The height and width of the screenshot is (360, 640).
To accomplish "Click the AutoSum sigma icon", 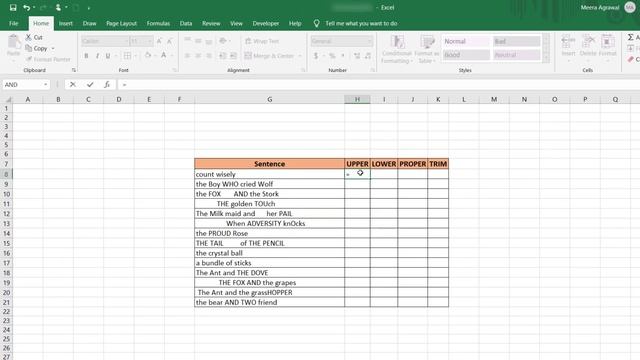I will coord(631,37).
